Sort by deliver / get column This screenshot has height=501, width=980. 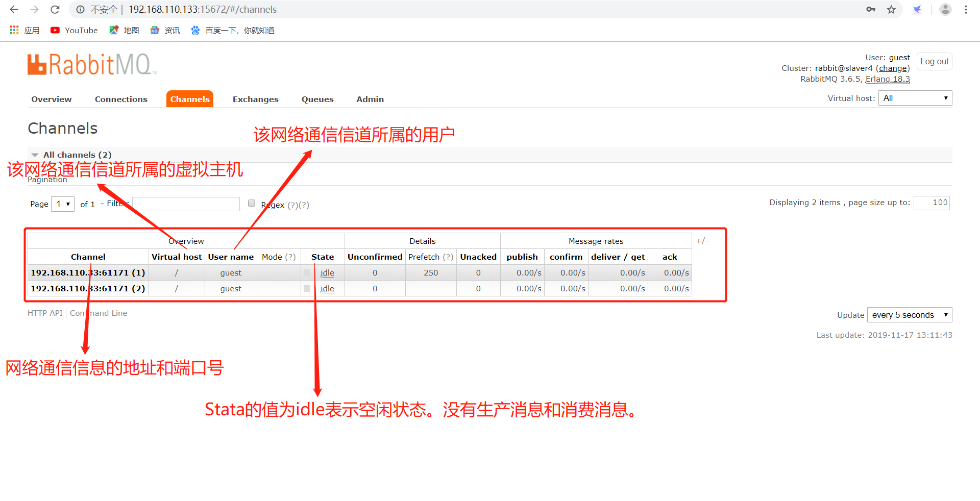(x=618, y=257)
